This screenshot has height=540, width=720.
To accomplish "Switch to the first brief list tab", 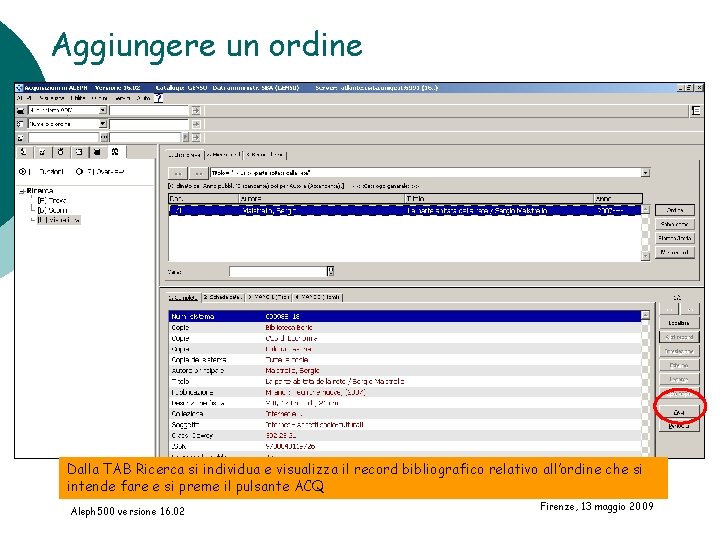I will [x=185, y=155].
